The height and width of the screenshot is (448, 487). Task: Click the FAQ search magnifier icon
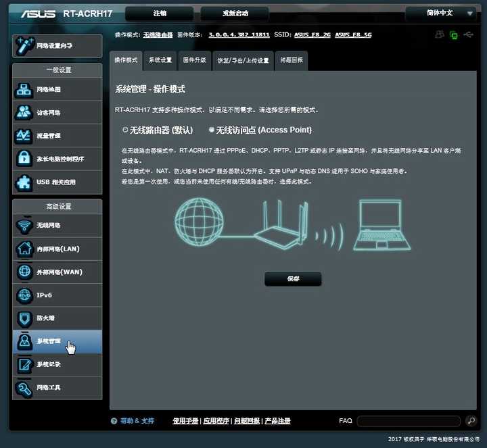(x=471, y=421)
